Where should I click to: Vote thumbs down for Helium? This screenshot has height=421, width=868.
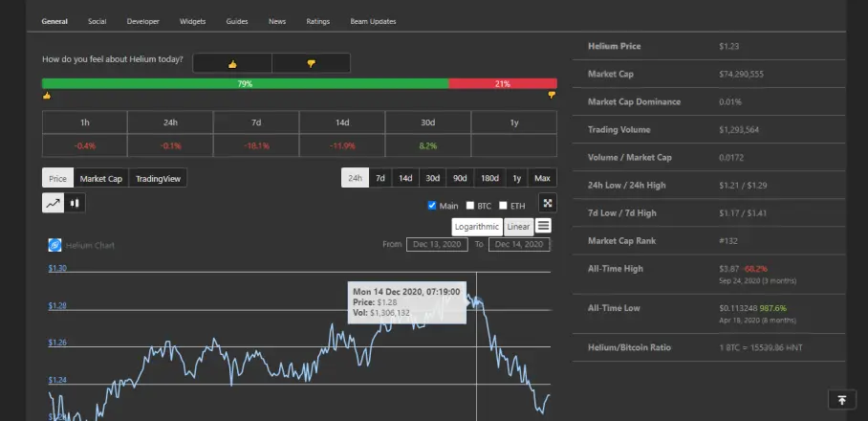311,63
